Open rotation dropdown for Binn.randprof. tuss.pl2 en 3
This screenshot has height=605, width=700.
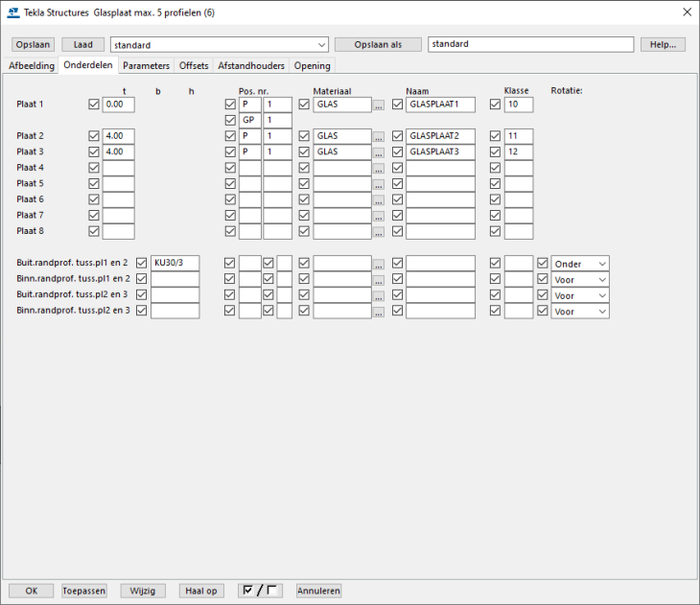point(580,312)
